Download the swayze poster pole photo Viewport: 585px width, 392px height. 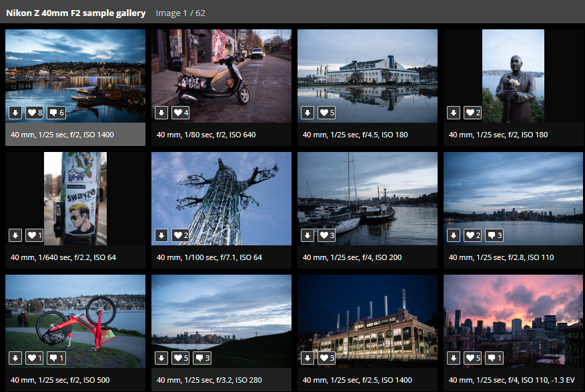(15, 235)
